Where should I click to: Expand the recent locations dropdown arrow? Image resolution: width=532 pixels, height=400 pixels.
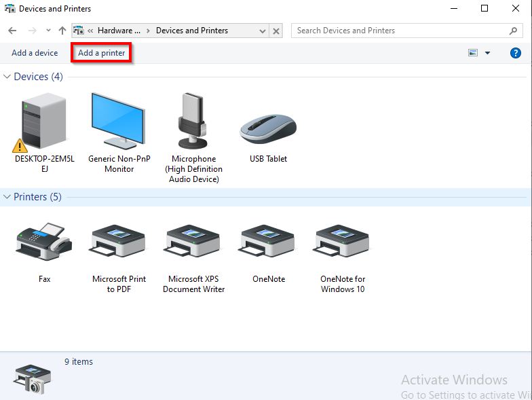48,31
